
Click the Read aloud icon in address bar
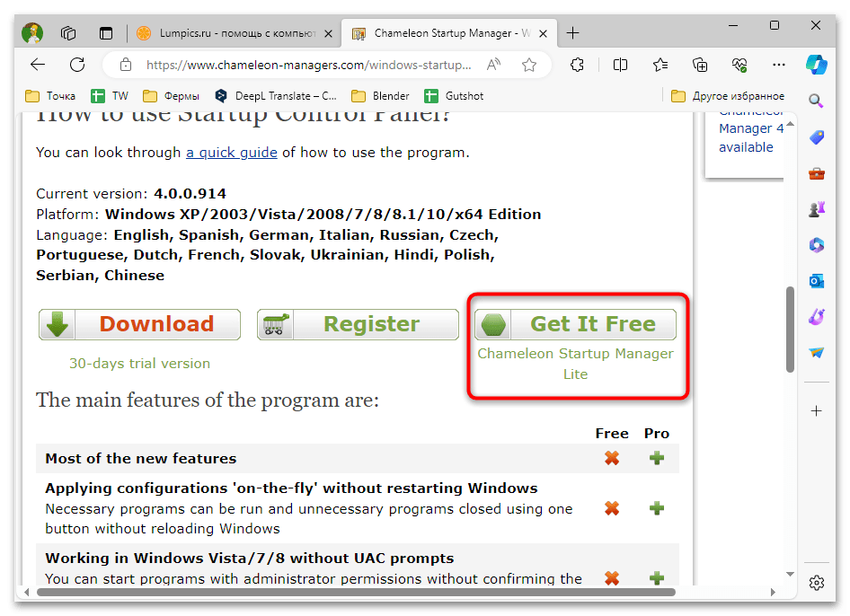tap(494, 65)
